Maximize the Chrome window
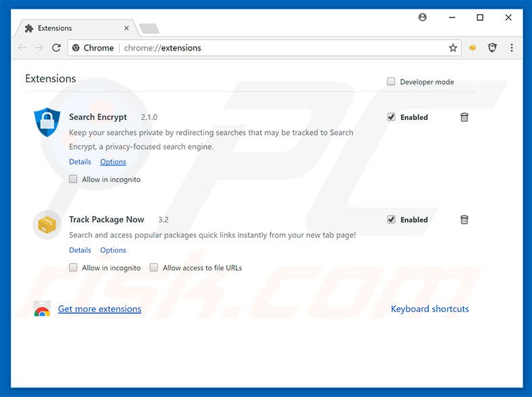 pos(479,18)
